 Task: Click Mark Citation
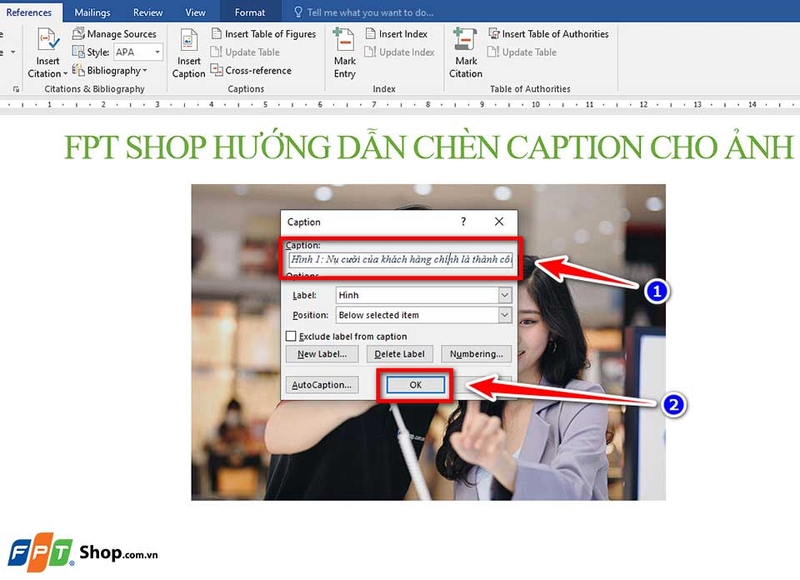465,50
